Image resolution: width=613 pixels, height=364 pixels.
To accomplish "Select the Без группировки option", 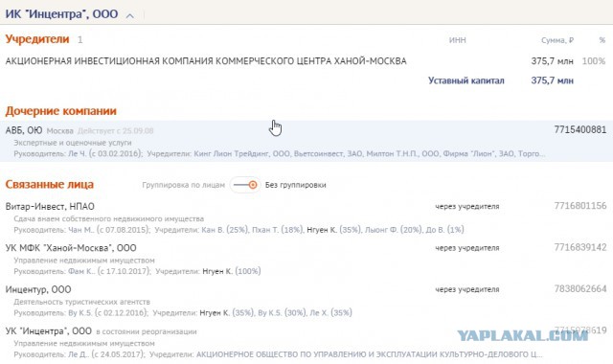I will tap(296, 185).
